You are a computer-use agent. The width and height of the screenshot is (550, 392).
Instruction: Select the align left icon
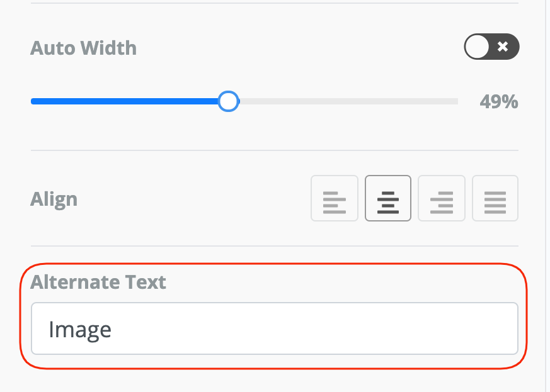coord(335,198)
